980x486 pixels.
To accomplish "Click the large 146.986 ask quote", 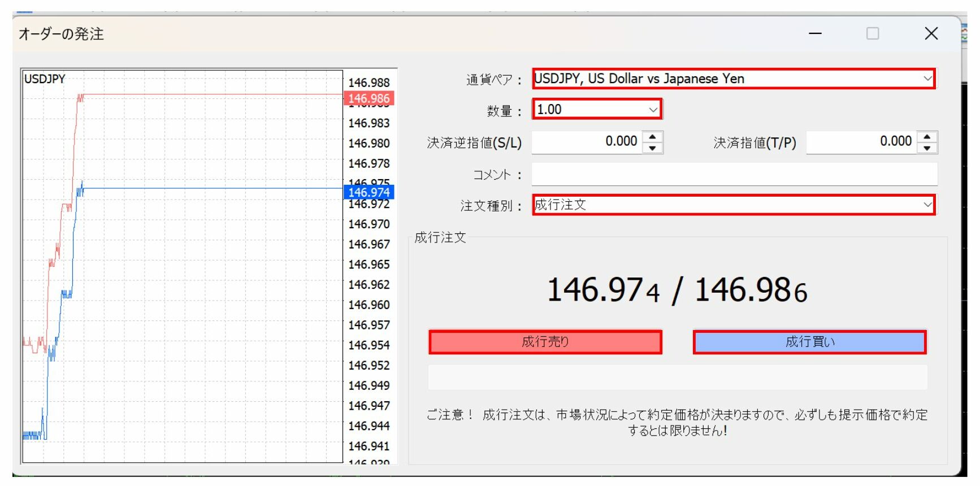I will (x=751, y=290).
